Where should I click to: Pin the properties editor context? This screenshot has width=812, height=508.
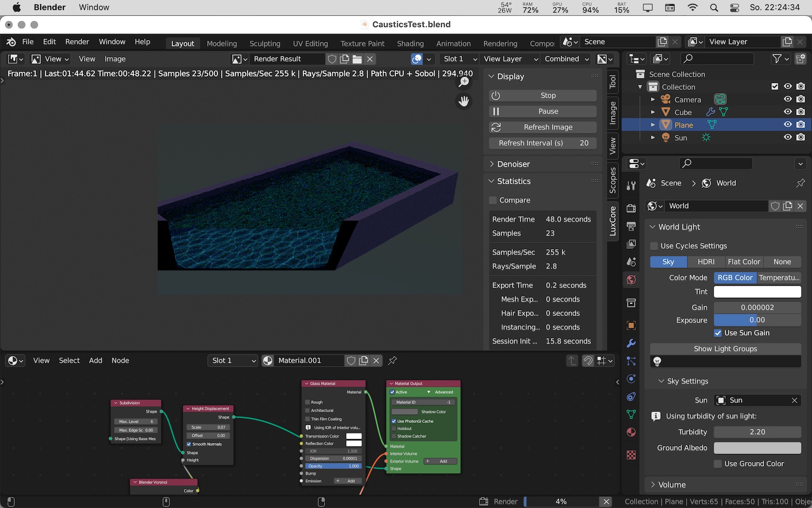[800, 183]
